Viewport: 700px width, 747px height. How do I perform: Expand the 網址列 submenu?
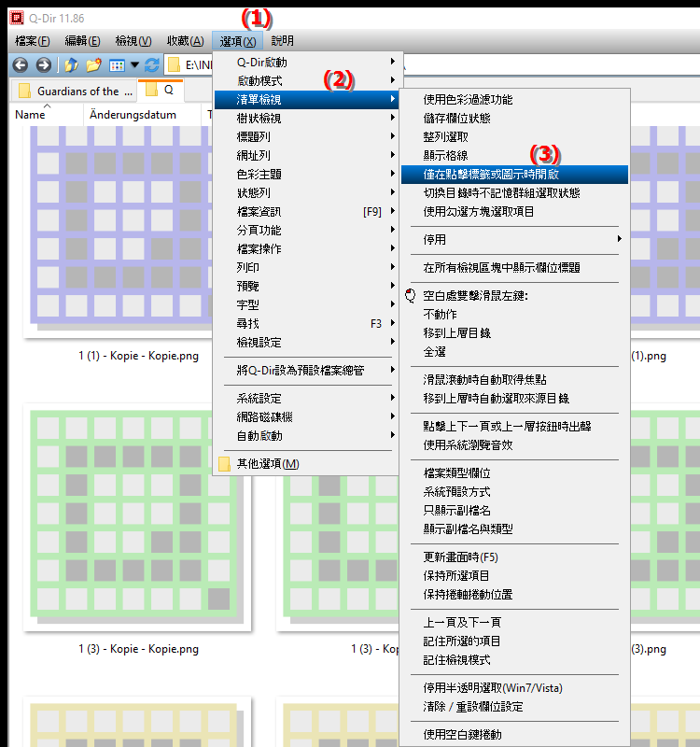point(306,155)
